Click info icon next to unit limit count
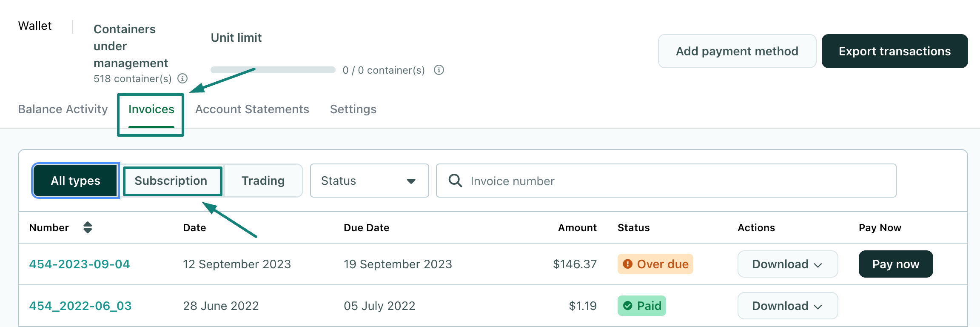 [439, 70]
